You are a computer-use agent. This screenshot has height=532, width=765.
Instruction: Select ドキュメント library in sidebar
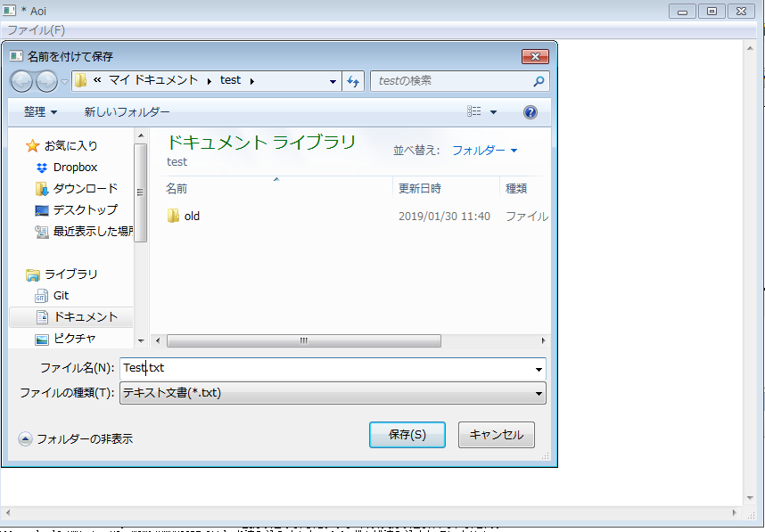coord(86,317)
